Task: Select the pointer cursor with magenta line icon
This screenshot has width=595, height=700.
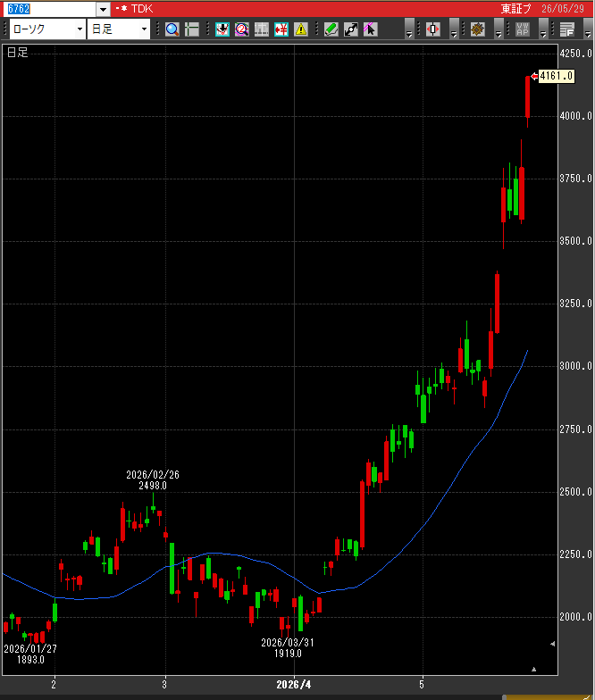Action: pyautogui.click(x=370, y=29)
